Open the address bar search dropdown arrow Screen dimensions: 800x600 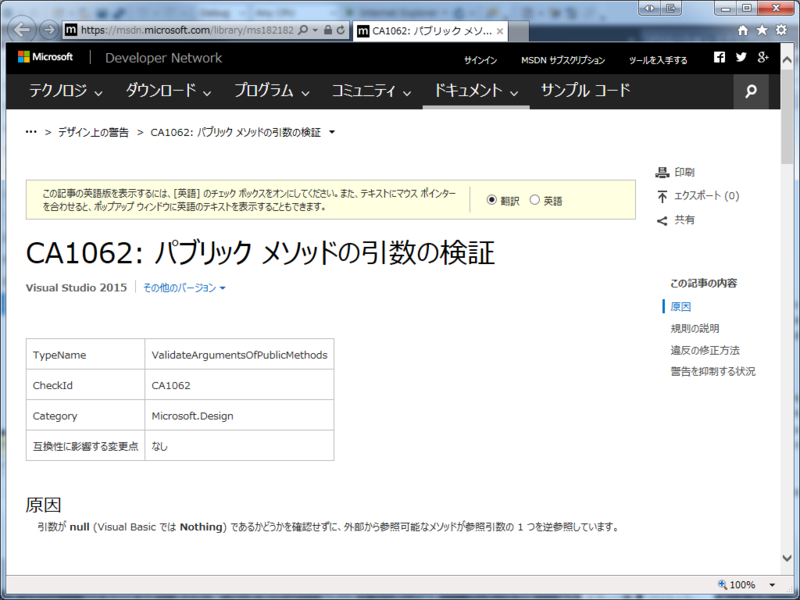click(315, 30)
